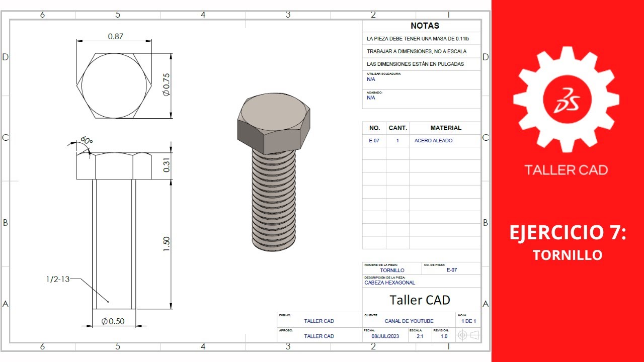
Task: Select the 3D rendered bolt image
Action: (274, 171)
